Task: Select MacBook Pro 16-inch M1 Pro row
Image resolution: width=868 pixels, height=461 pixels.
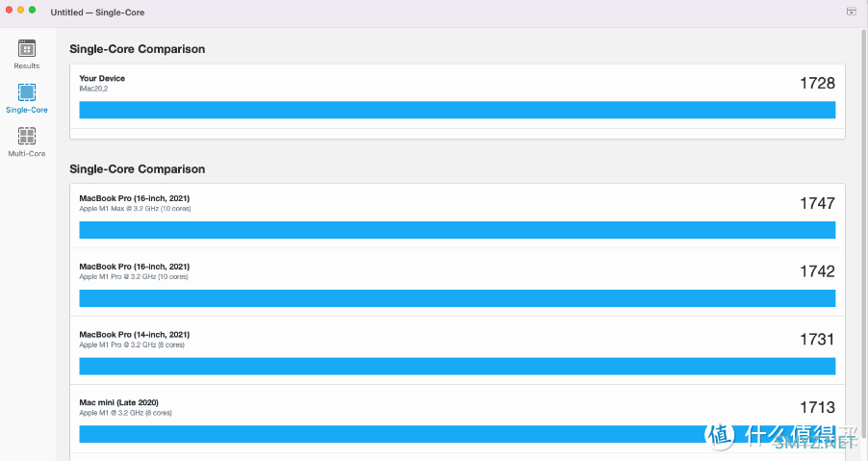Action: (457, 282)
